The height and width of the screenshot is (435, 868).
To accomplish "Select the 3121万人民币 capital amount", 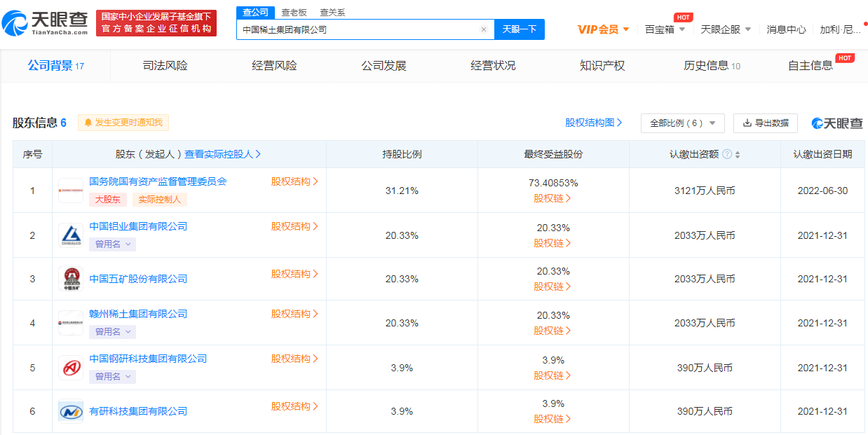I will [x=705, y=191].
